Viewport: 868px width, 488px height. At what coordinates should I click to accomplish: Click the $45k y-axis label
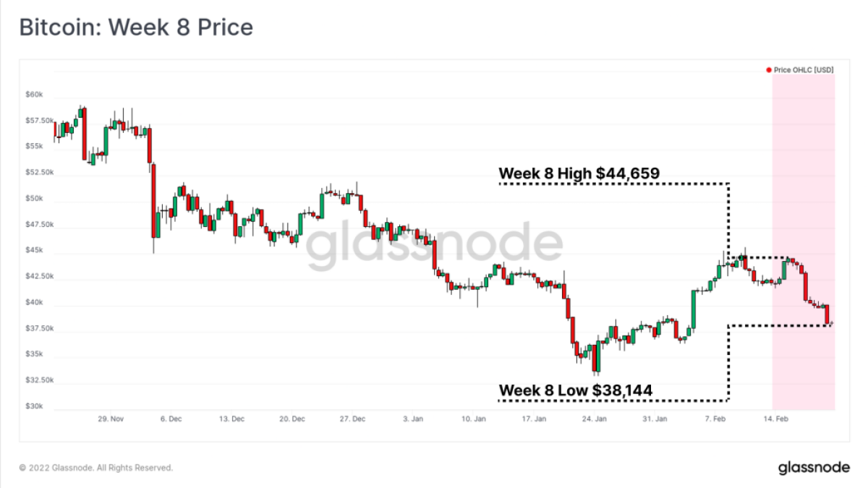click(34, 251)
